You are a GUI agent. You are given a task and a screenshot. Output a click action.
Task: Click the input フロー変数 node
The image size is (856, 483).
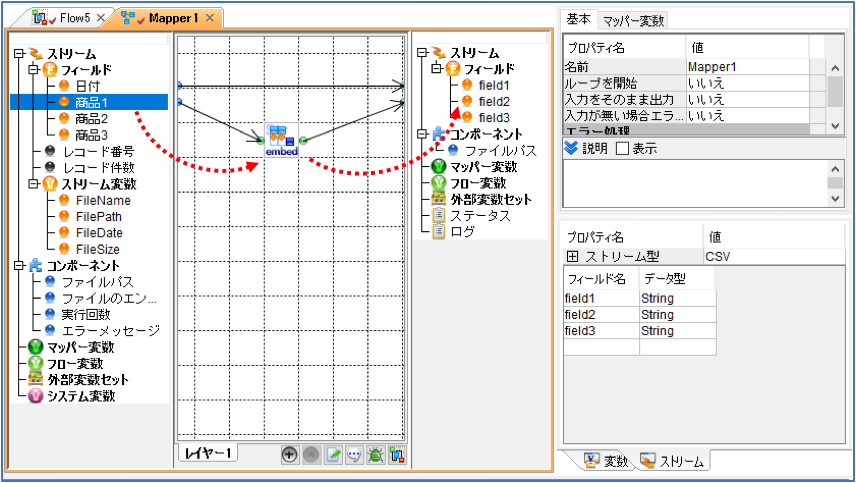75,363
